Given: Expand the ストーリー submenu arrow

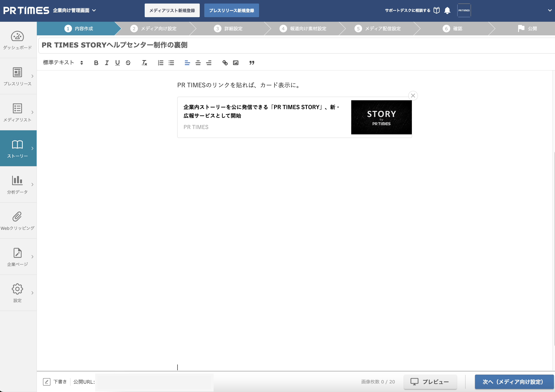Looking at the screenshot, I should [x=32, y=148].
